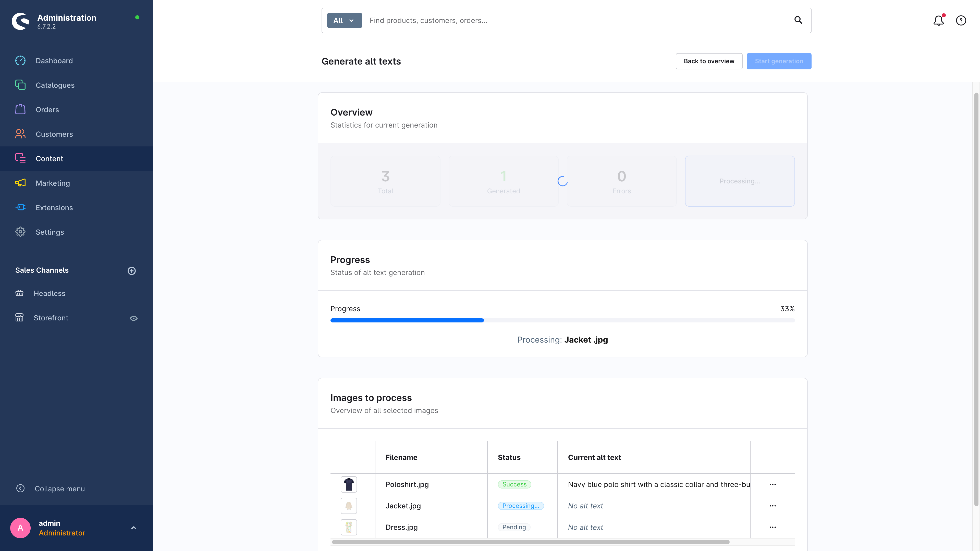This screenshot has width=980, height=551.
Task: Add a new sales channel plus icon
Action: click(132, 271)
